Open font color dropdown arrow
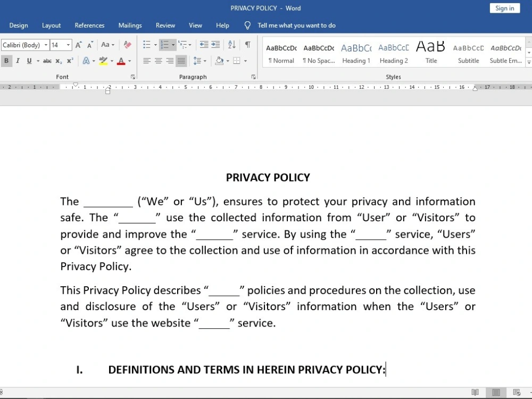The width and height of the screenshot is (532, 399). 130,61
